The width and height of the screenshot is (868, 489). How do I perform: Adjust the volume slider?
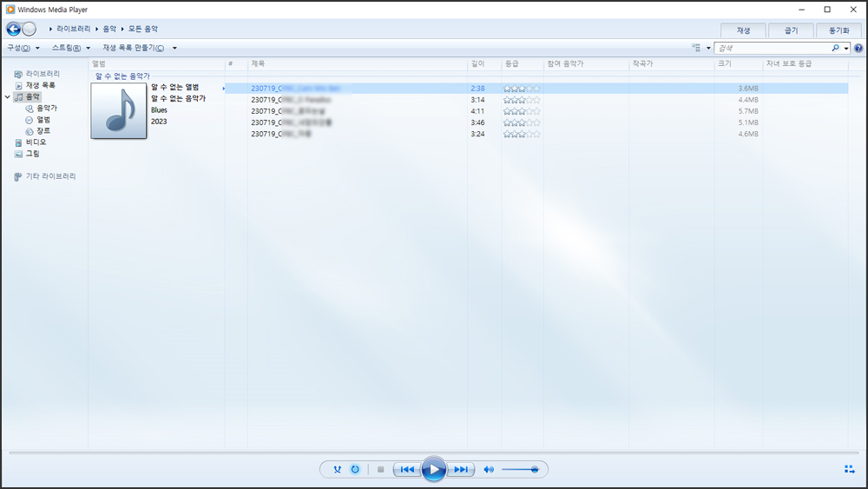tap(520, 470)
